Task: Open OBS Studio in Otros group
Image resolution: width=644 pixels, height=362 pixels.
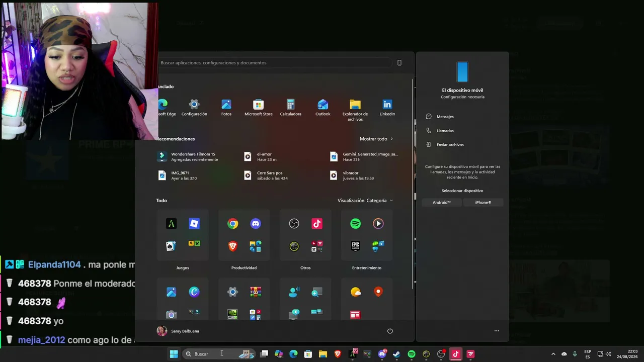Action: click(294, 224)
